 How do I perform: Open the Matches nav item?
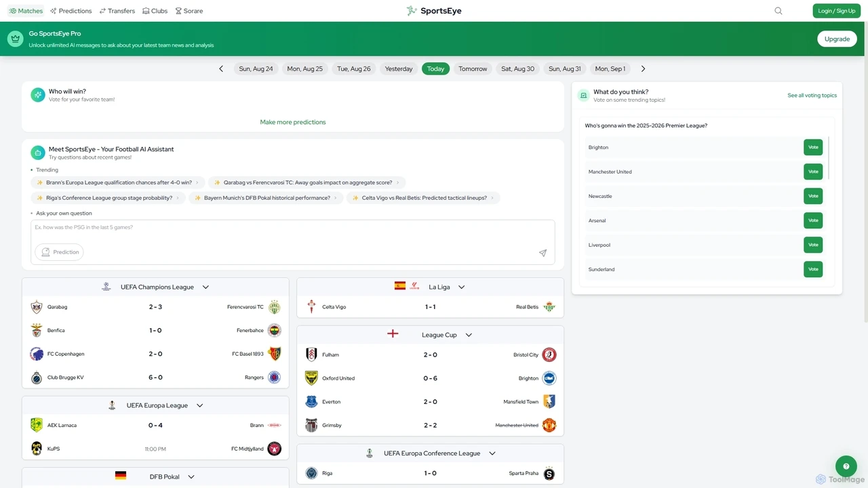[x=26, y=11]
